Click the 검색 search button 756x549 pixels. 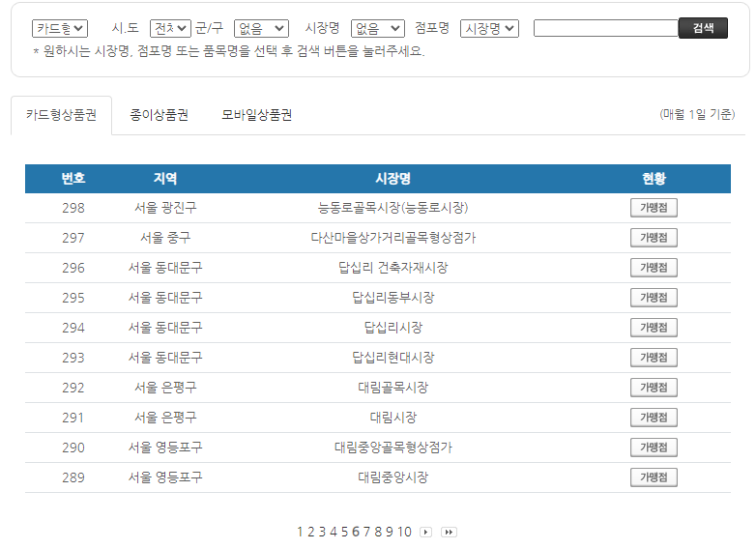[703, 28]
